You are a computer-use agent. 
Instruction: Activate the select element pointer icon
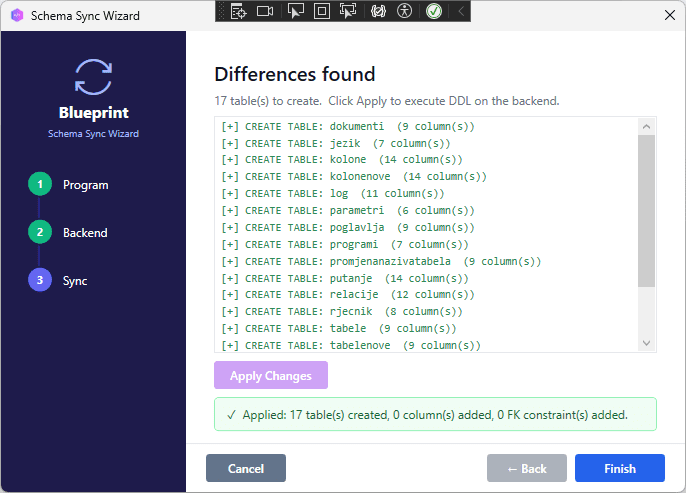[295, 11]
